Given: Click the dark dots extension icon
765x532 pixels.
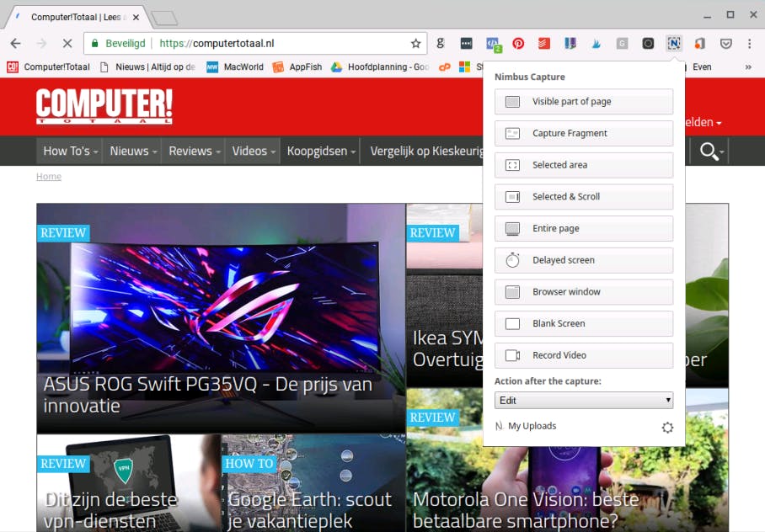Looking at the screenshot, I should coord(467,44).
